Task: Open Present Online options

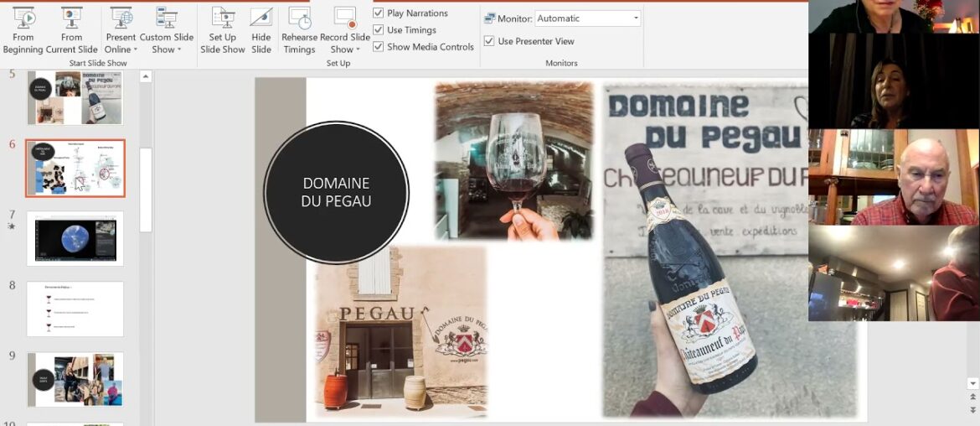Action: coord(121,30)
